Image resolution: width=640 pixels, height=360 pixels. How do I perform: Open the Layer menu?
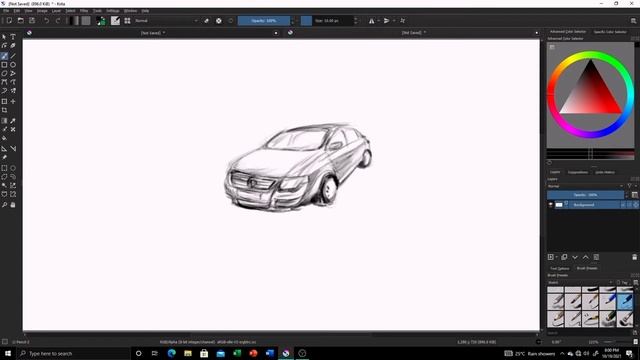click(x=56, y=11)
